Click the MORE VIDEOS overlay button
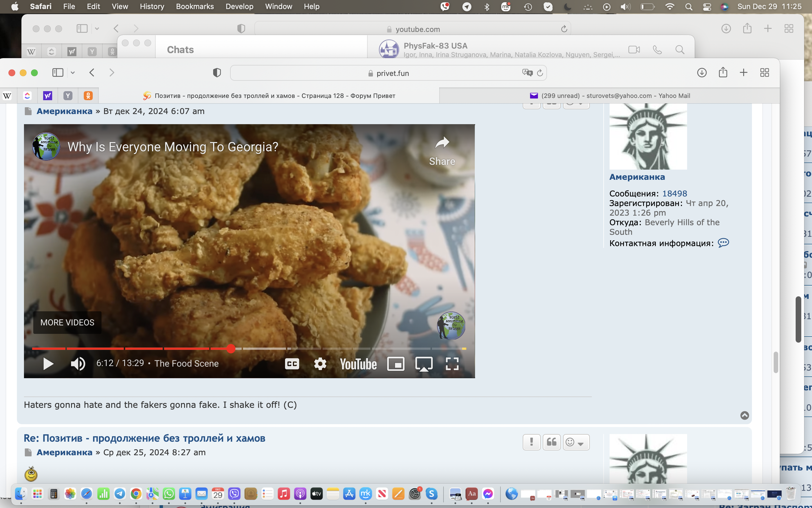This screenshot has height=508, width=812. click(x=67, y=323)
